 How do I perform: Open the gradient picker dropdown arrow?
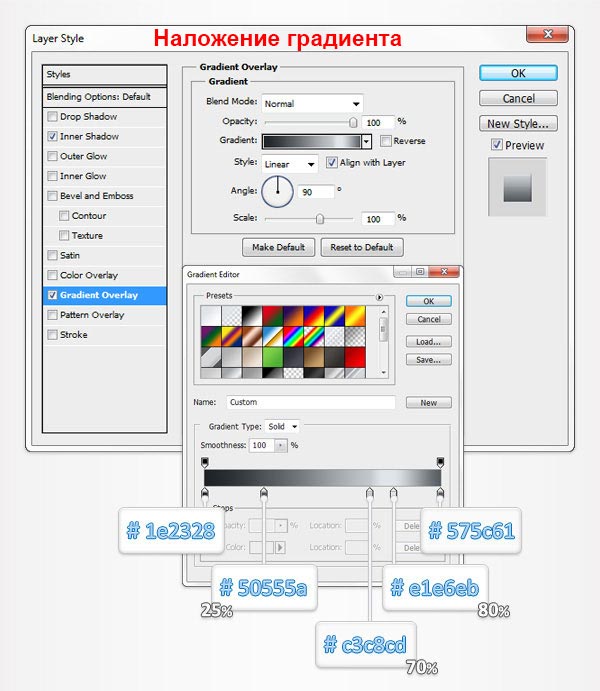click(367, 141)
